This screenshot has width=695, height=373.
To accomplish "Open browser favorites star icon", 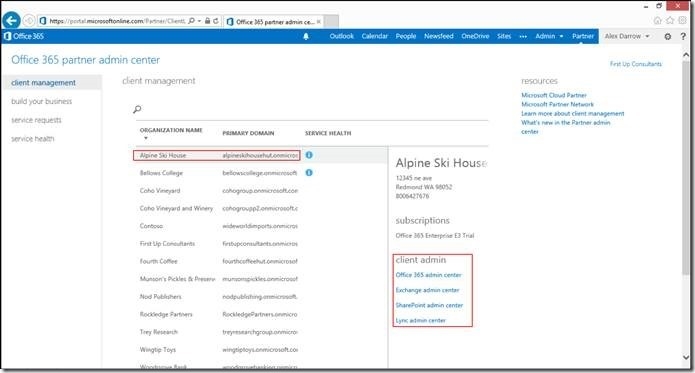I will [x=670, y=20].
